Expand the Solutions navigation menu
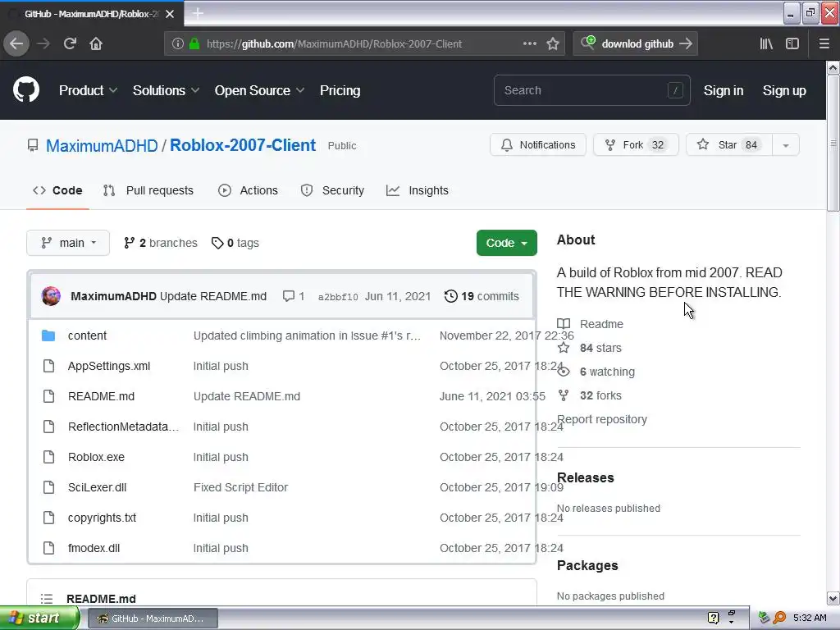 coord(166,90)
